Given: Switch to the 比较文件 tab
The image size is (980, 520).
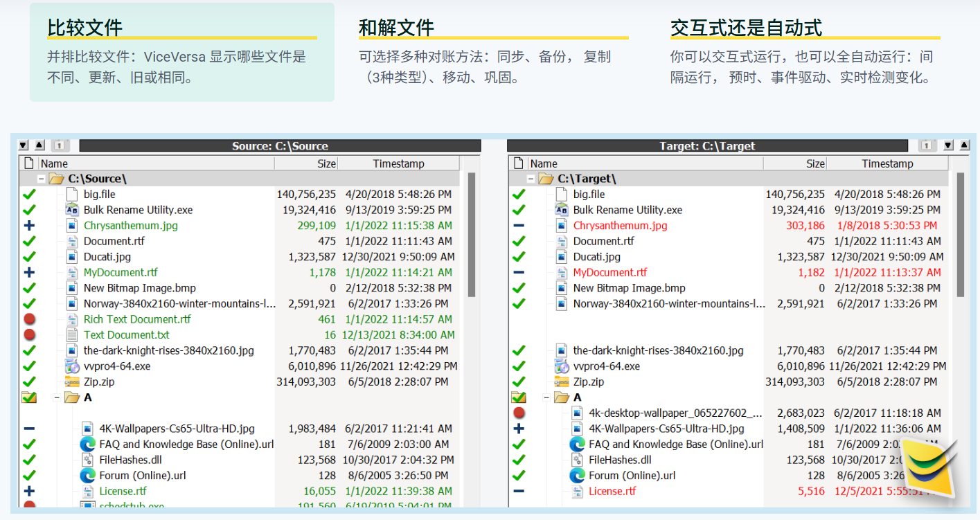Looking at the screenshot, I should (x=182, y=53).
